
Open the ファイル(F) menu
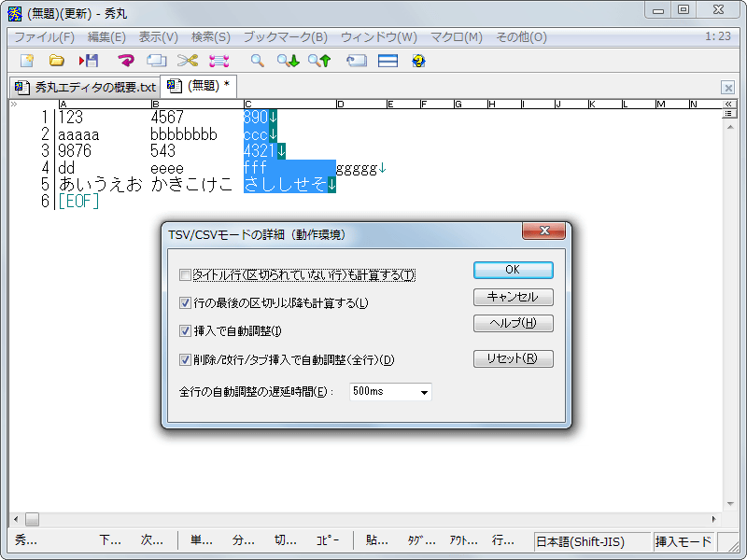click(x=44, y=37)
